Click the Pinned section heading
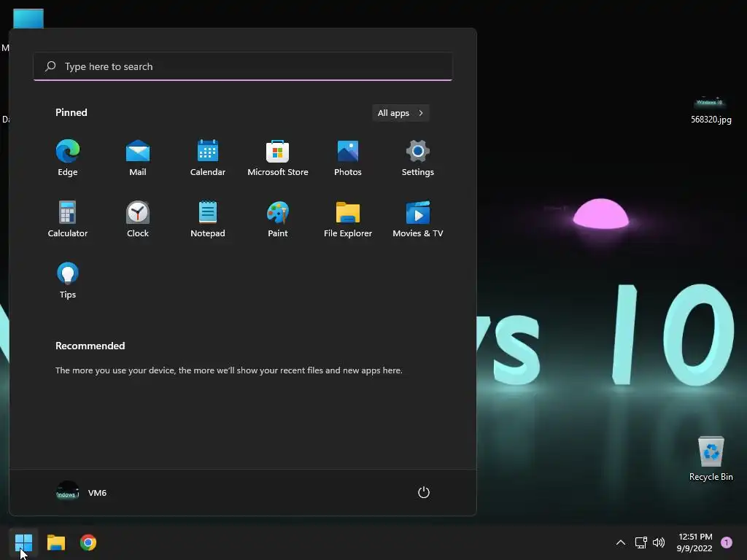 point(71,112)
